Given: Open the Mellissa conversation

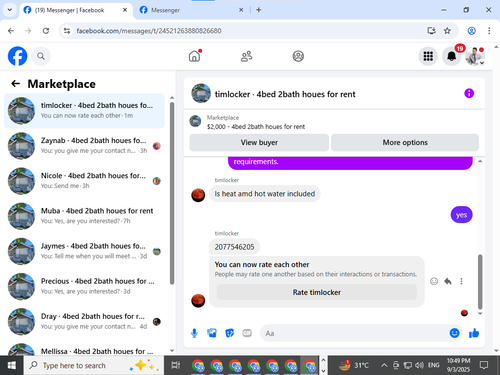Looking at the screenshot, I should 84,348.
